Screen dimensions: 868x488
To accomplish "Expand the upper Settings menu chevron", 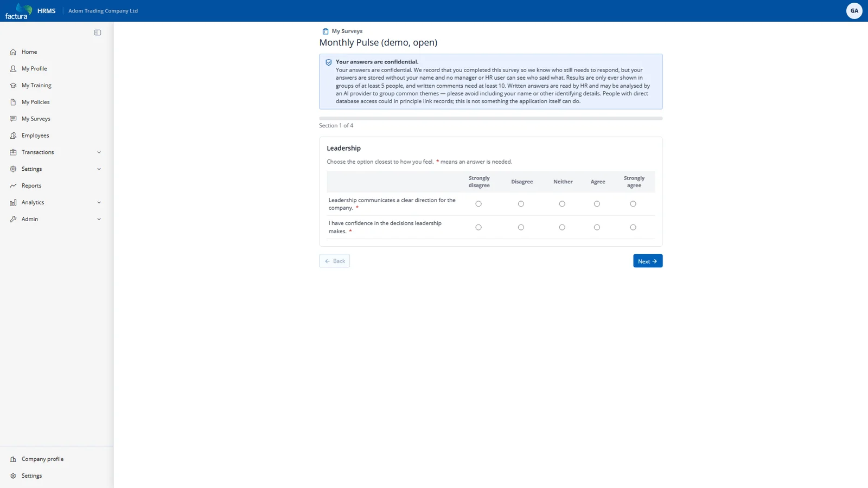I will pos(99,169).
